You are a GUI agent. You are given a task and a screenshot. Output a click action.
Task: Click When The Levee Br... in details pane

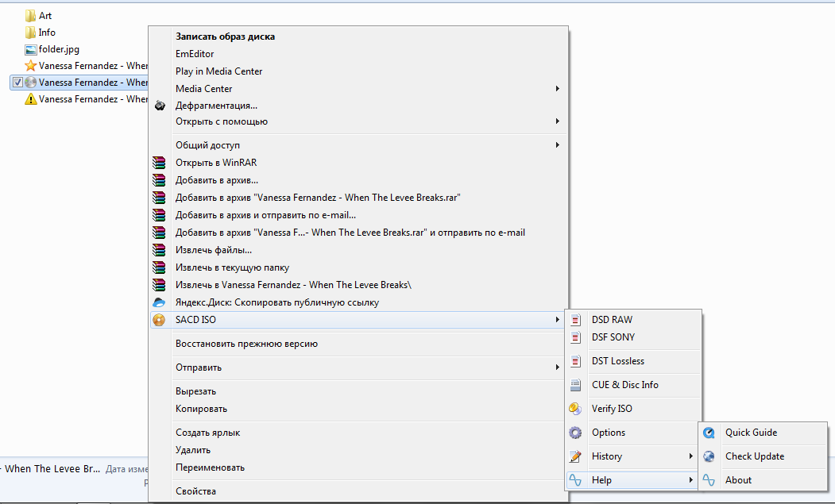[x=52, y=469]
